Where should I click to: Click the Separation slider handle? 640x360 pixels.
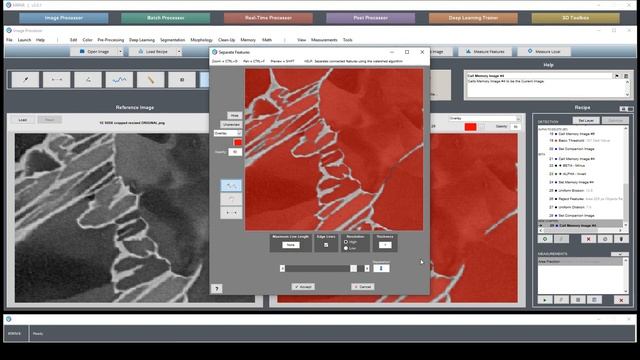[353, 269]
